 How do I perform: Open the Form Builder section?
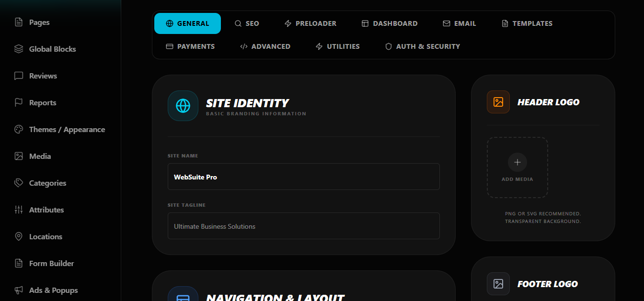click(x=51, y=263)
